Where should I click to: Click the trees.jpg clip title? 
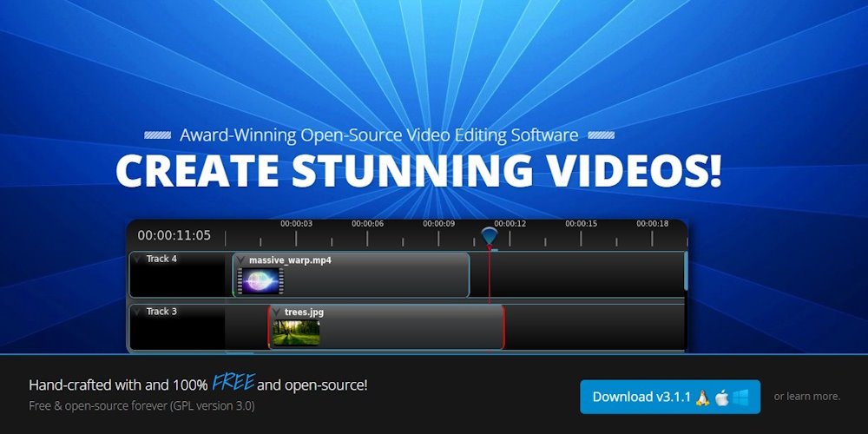[304, 312]
